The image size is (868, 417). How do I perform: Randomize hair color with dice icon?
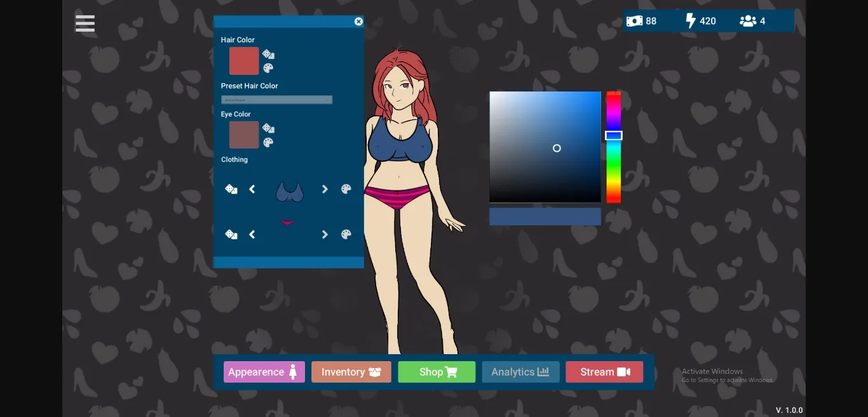tap(268, 55)
